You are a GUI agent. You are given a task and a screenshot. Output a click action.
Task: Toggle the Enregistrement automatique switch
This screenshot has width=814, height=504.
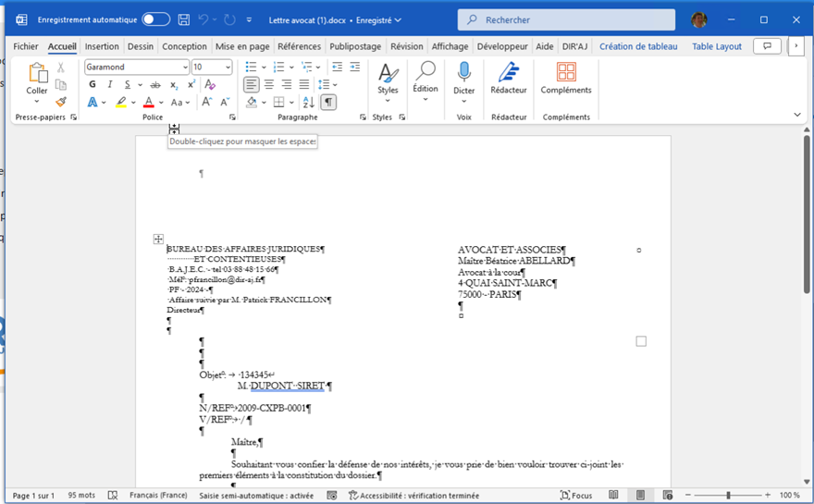(155, 19)
